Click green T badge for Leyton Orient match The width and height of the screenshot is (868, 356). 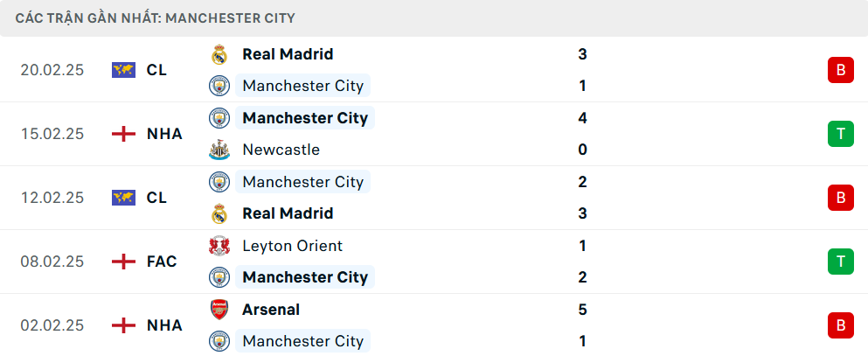click(840, 262)
